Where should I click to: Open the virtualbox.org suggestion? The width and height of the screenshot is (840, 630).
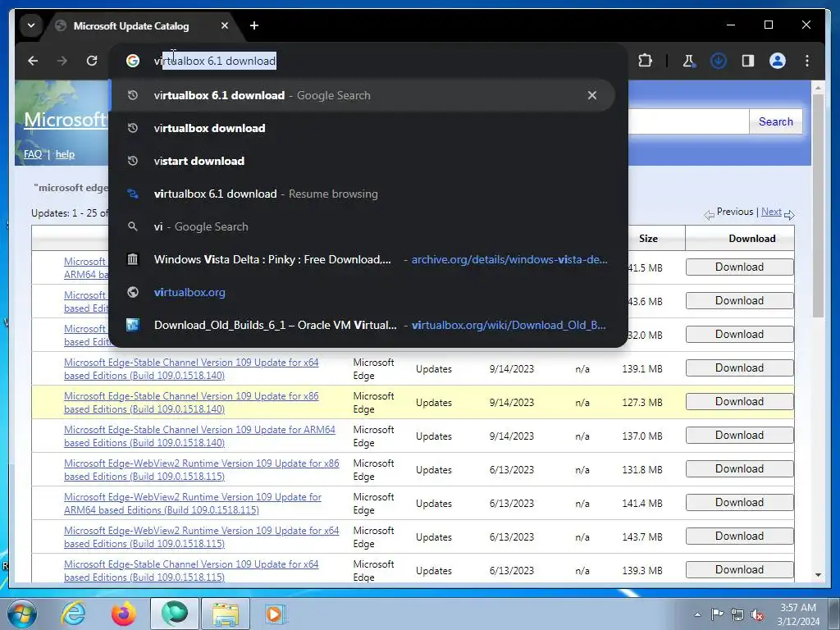pyautogui.click(x=362, y=293)
